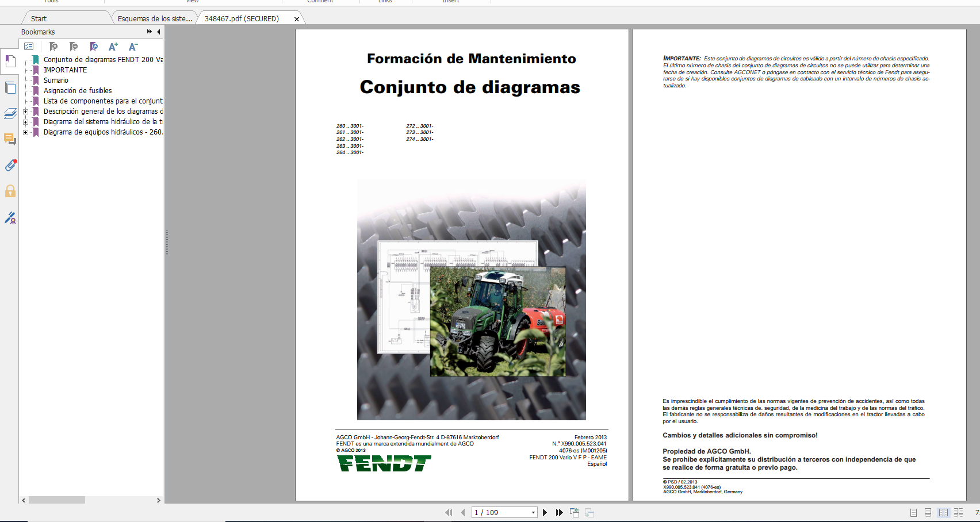Open 'Lista de componentes' bookmark
Screen dimensions: 980x522
103,101
